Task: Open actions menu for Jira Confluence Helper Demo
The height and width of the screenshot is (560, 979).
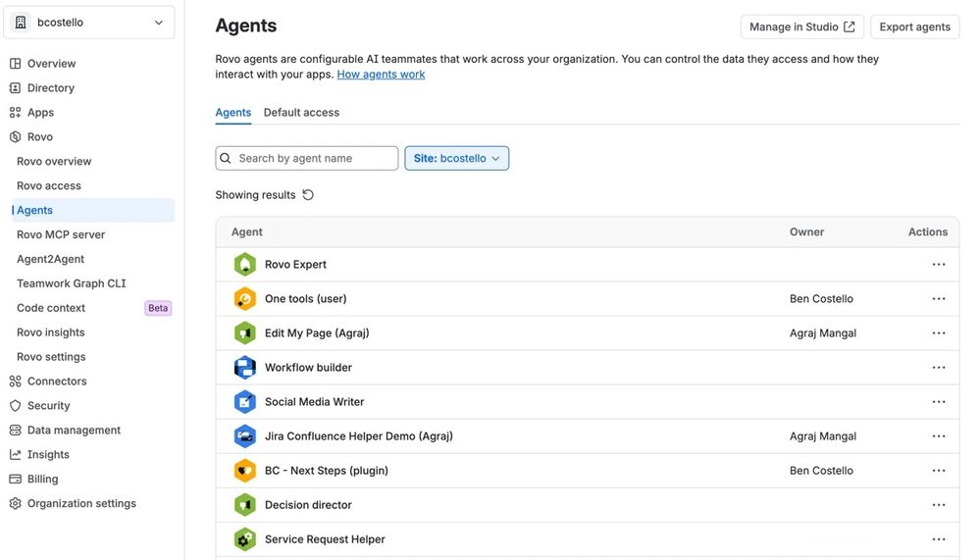Action: [x=939, y=435]
